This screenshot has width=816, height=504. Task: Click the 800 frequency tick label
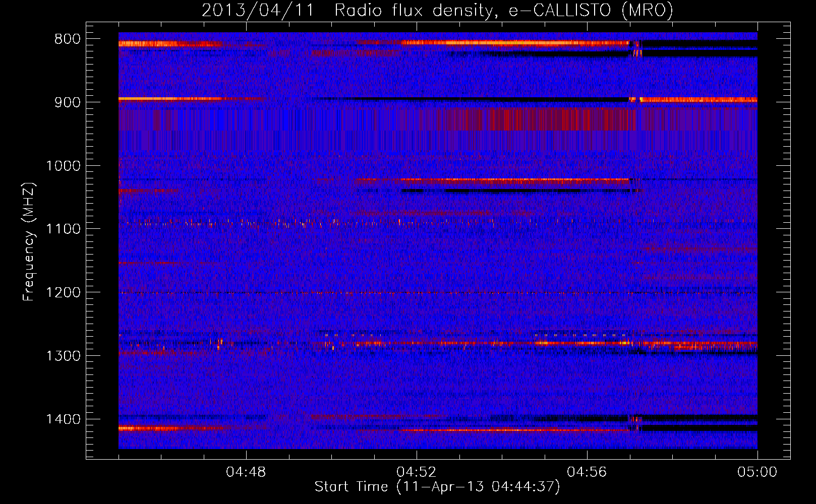coord(68,39)
